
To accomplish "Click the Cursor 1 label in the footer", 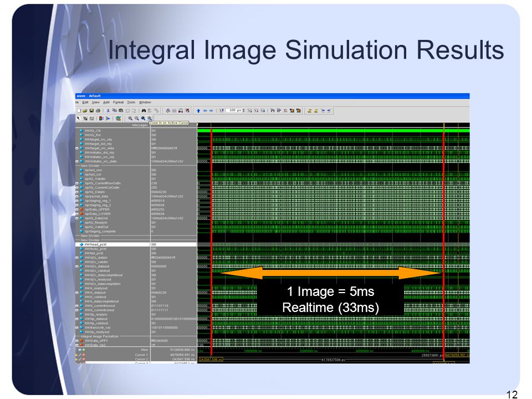I will pos(141,355).
